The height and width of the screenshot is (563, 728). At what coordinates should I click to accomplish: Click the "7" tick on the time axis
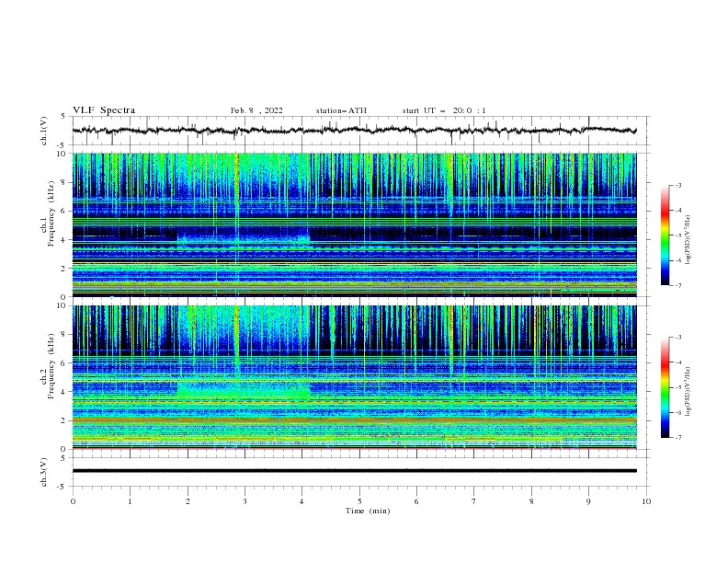coord(474,501)
